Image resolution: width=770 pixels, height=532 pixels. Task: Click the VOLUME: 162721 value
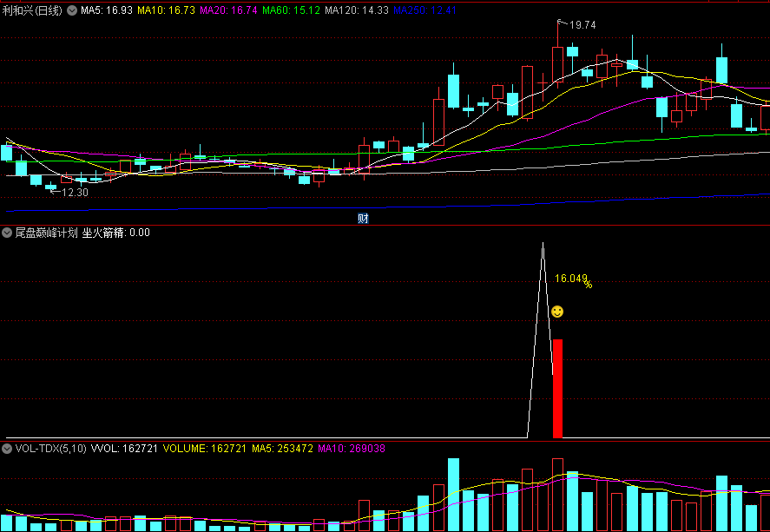[205, 448]
